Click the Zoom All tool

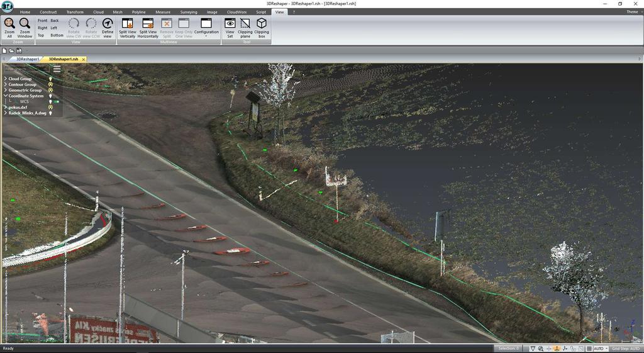(9, 28)
